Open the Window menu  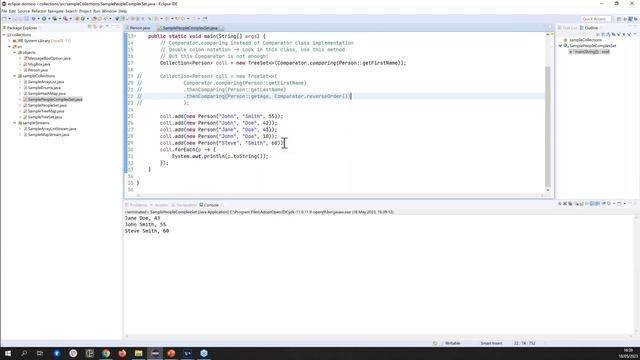click(109, 11)
